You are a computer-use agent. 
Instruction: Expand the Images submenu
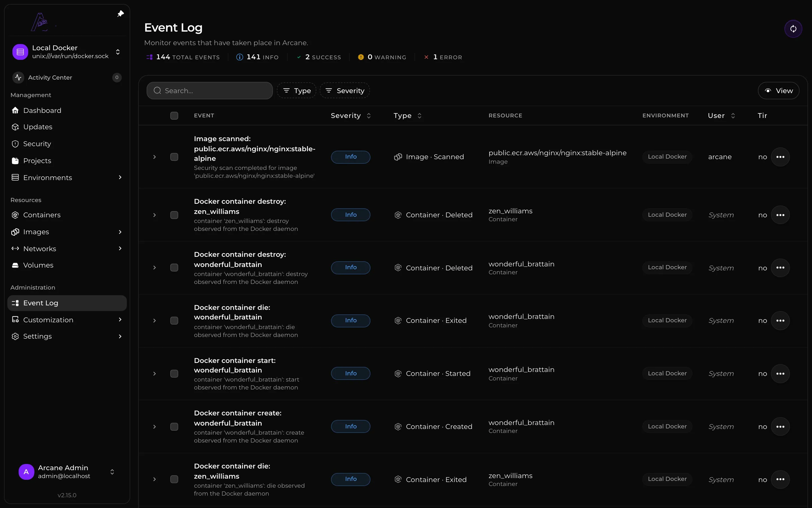coord(120,232)
